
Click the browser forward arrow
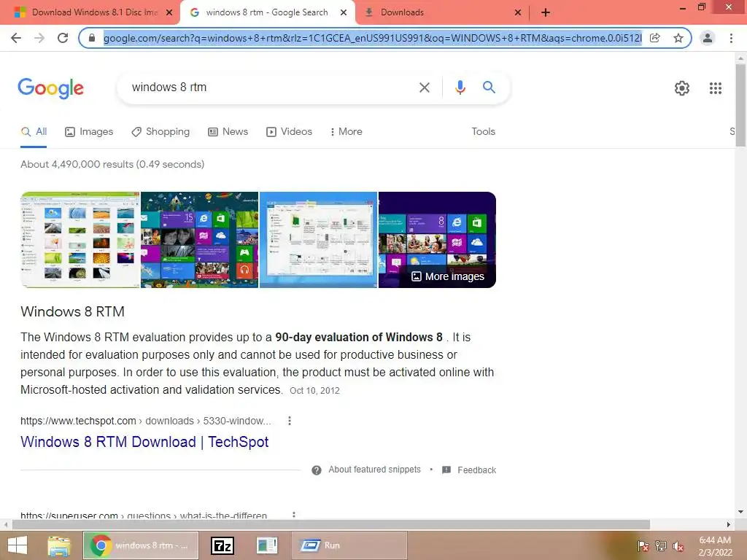[x=39, y=38]
